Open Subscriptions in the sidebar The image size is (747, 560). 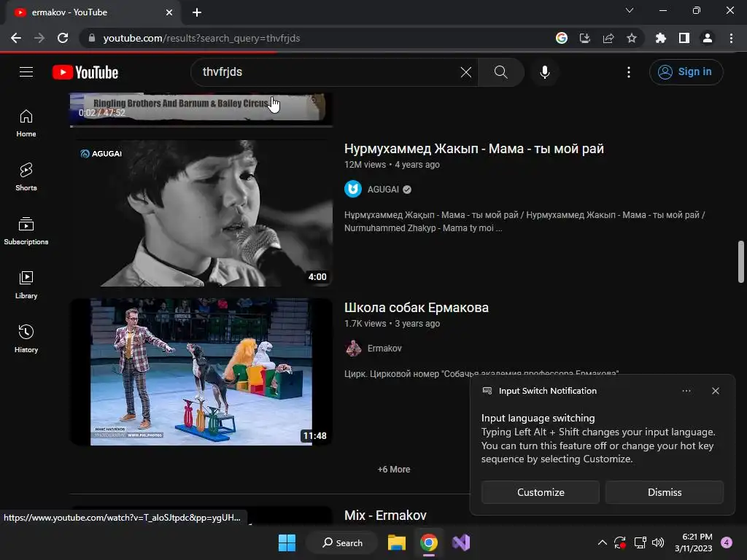pos(26,231)
